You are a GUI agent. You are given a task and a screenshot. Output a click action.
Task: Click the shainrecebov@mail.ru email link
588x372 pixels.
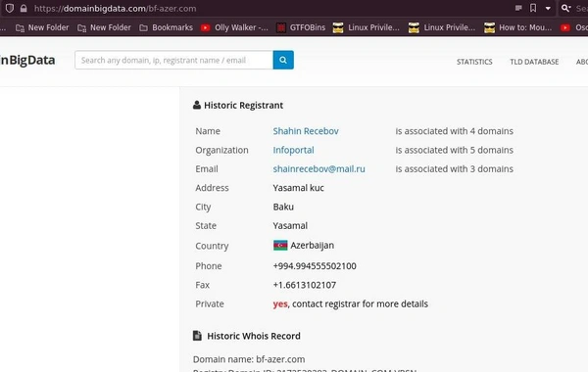tap(318, 169)
